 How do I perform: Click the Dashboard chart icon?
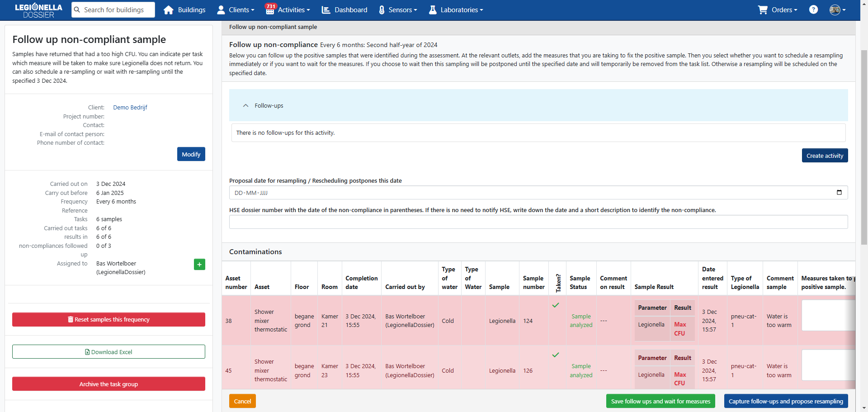click(326, 10)
